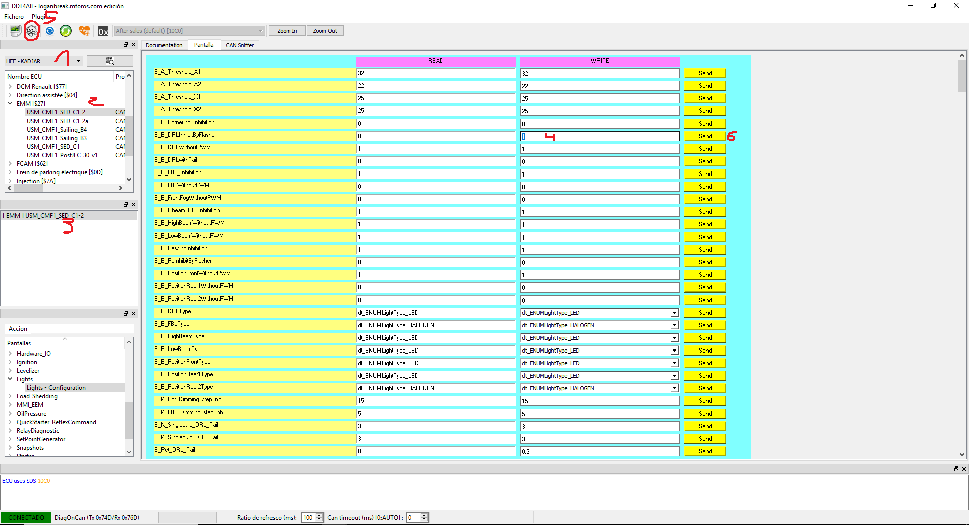Click the blue refresh arrows toolbar icon
The height and width of the screenshot is (525, 980).
(49, 31)
